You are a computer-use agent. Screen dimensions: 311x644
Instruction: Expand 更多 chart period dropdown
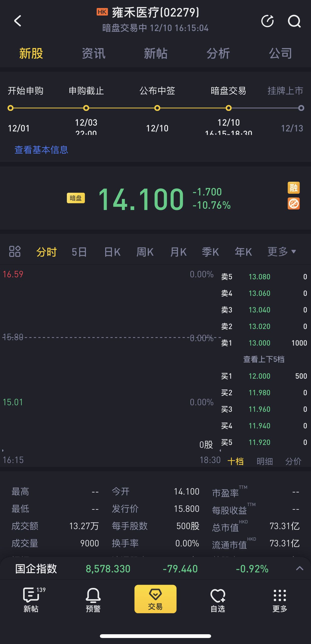tap(282, 252)
